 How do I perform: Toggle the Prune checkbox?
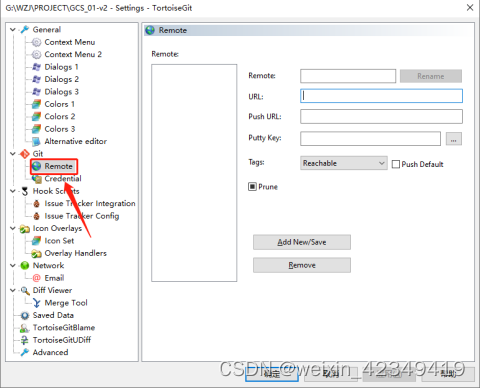tap(252, 187)
